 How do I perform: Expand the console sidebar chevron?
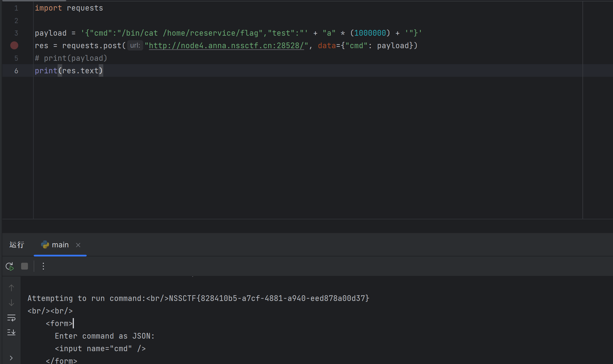coord(11,358)
